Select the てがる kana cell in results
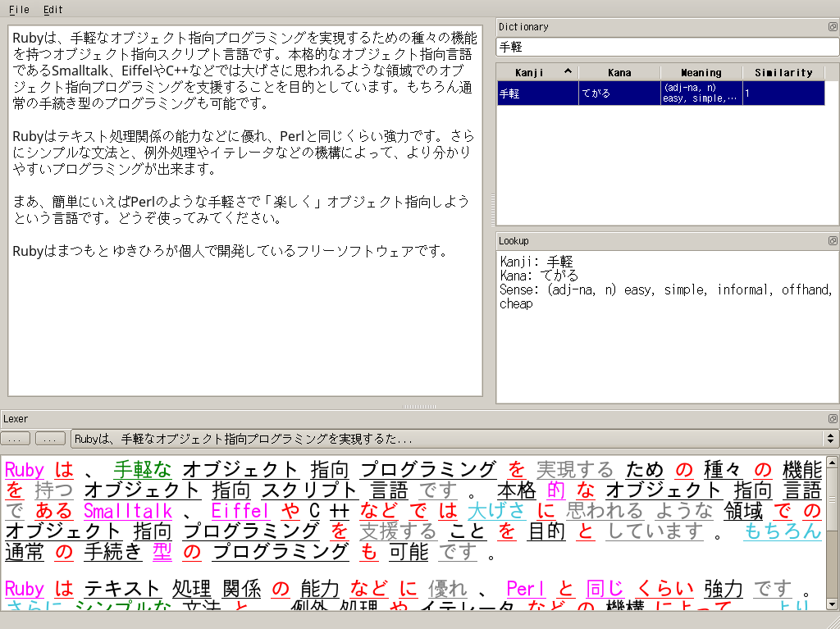 tap(619, 93)
